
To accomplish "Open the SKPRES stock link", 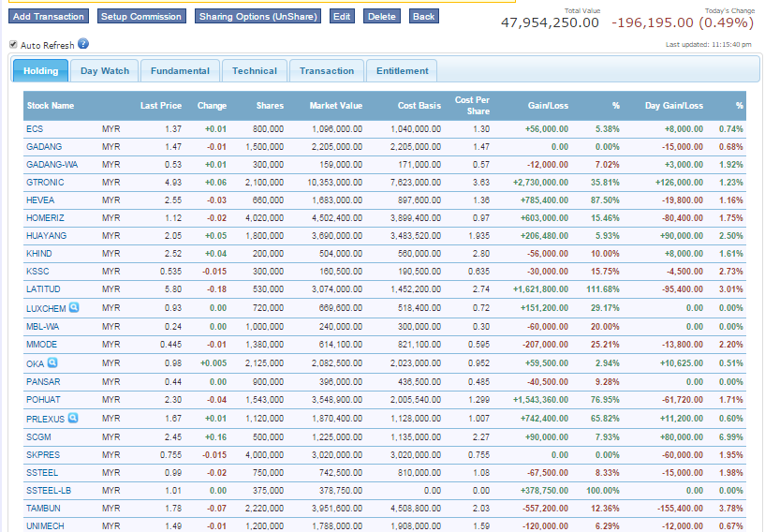I will click(x=43, y=454).
